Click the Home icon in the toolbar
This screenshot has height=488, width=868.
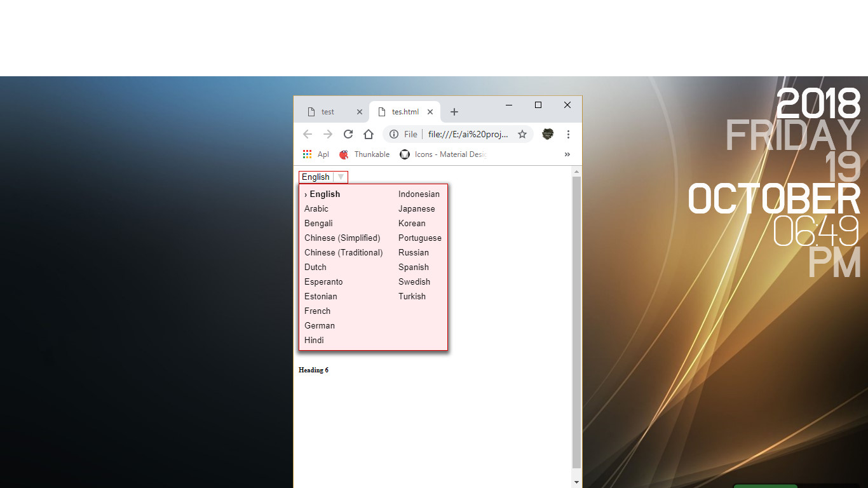pyautogui.click(x=369, y=134)
